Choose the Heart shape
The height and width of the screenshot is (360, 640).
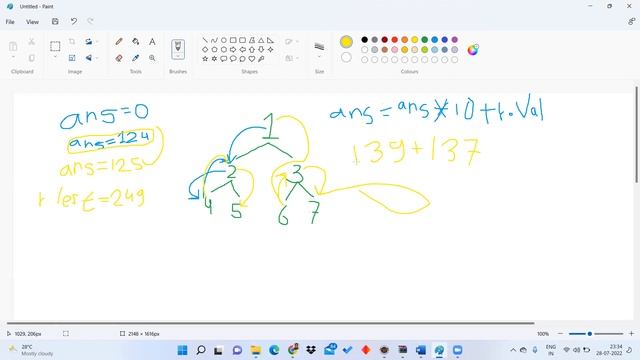coord(252,59)
